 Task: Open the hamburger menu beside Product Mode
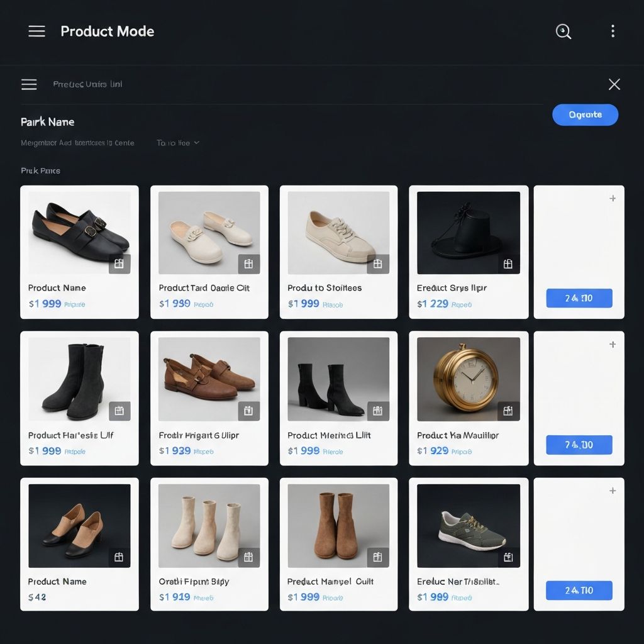pyautogui.click(x=36, y=31)
